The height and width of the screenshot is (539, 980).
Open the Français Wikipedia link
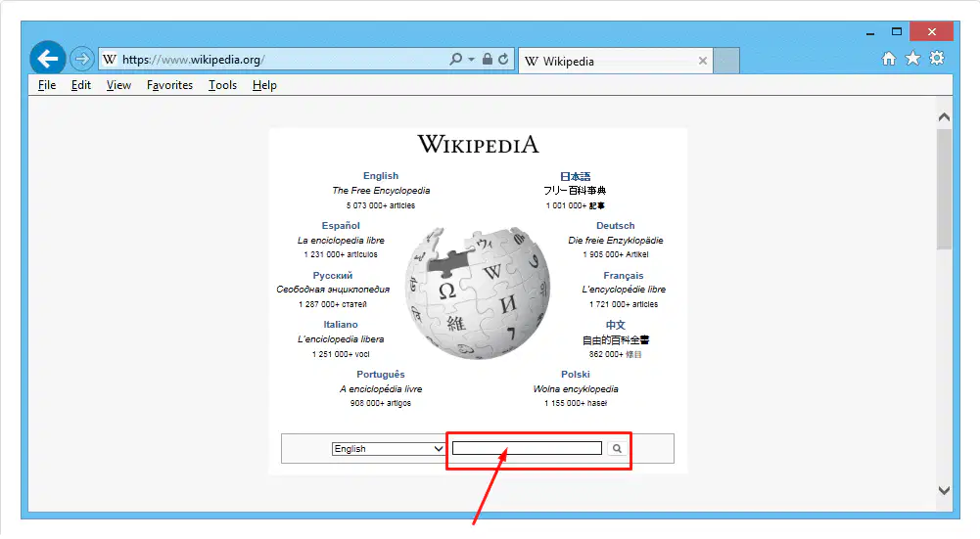click(x=623, y=276)
